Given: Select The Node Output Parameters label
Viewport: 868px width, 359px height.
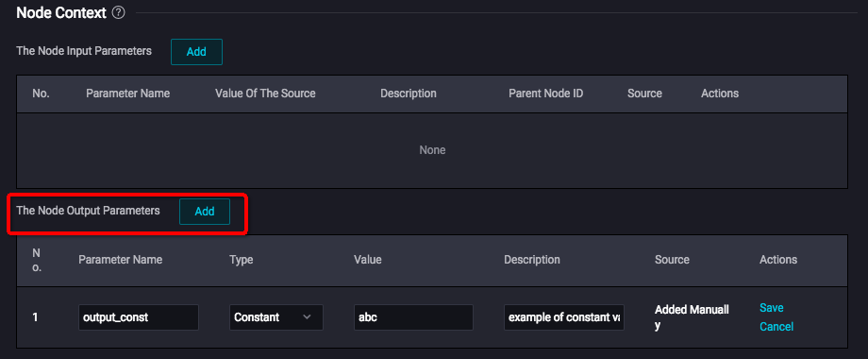Looking at the screenshot, I should [x=88, y=211].
